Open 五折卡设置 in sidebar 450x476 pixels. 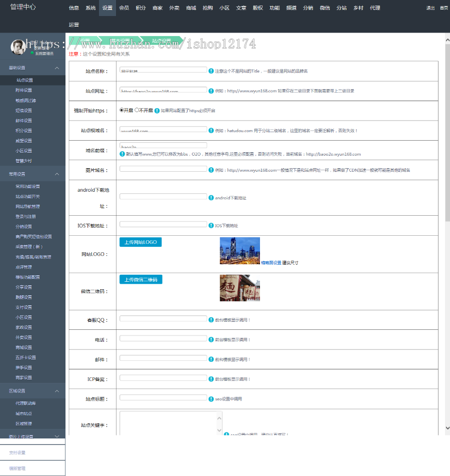point(25,357)
